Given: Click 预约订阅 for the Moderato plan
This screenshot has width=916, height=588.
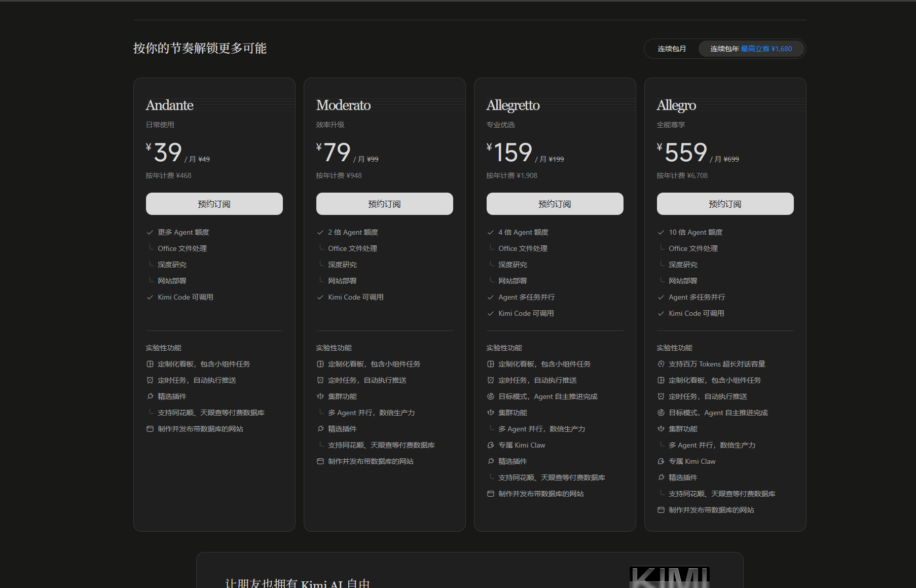Looking at the screenshot, I should coord(385,204).
